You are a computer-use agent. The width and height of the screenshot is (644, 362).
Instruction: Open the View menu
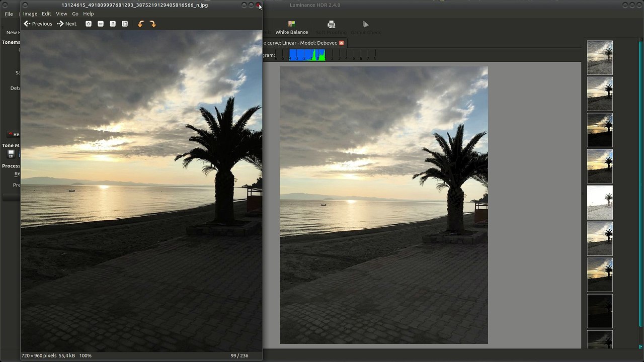(x=61, y=14)
